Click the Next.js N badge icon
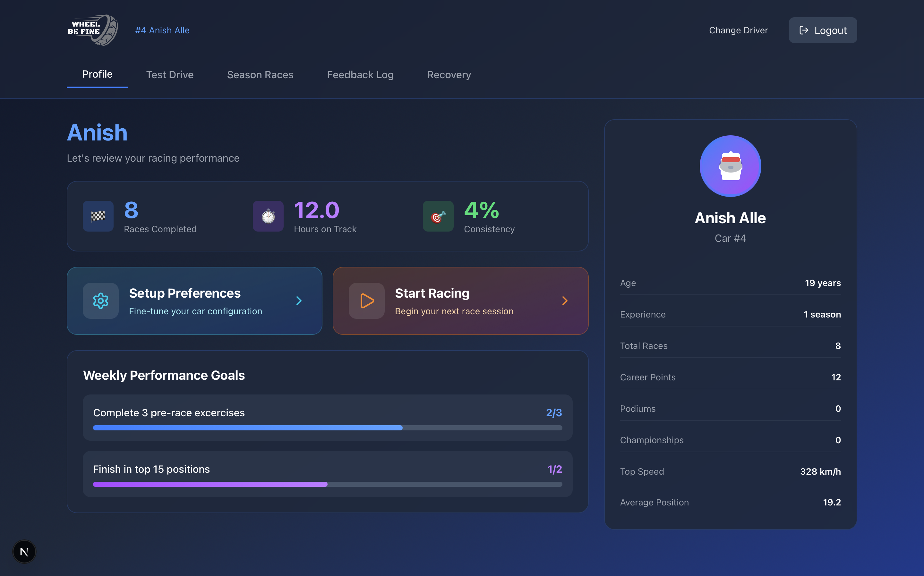 24,552
